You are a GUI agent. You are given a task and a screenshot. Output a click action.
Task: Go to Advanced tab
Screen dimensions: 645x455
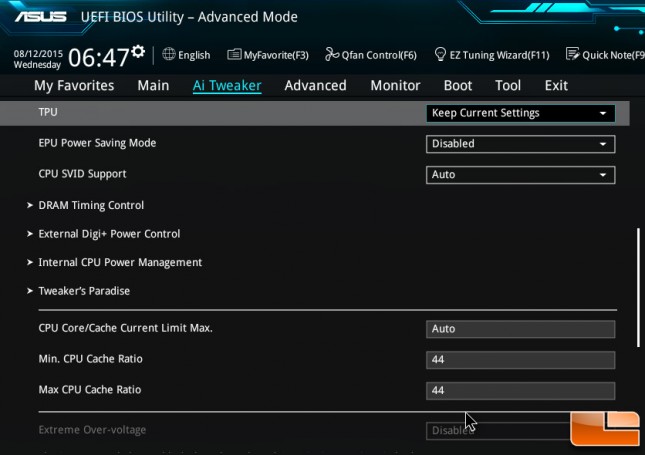click(x=316, y=86)
